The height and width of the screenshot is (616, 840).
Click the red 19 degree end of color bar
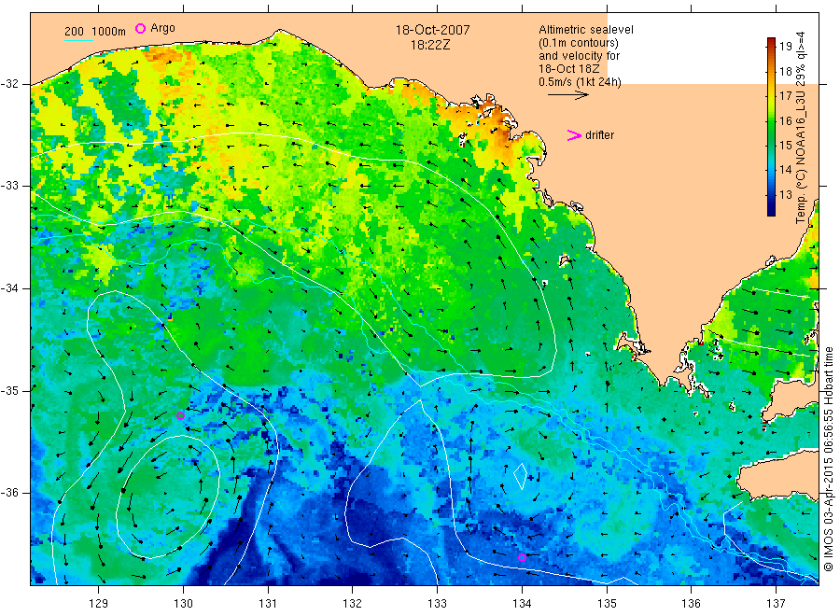pos(772,42)
